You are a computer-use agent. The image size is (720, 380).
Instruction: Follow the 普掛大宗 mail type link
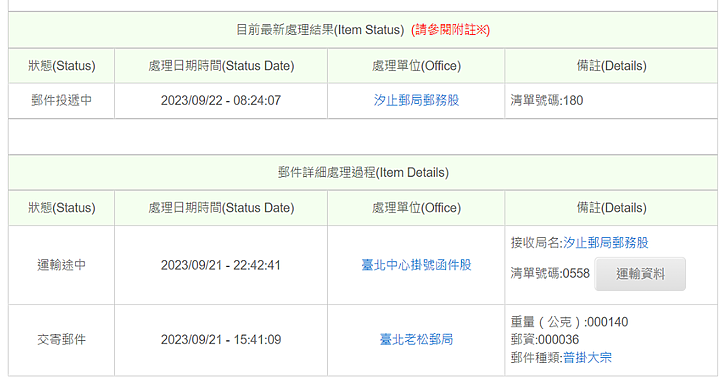[587, 358]
